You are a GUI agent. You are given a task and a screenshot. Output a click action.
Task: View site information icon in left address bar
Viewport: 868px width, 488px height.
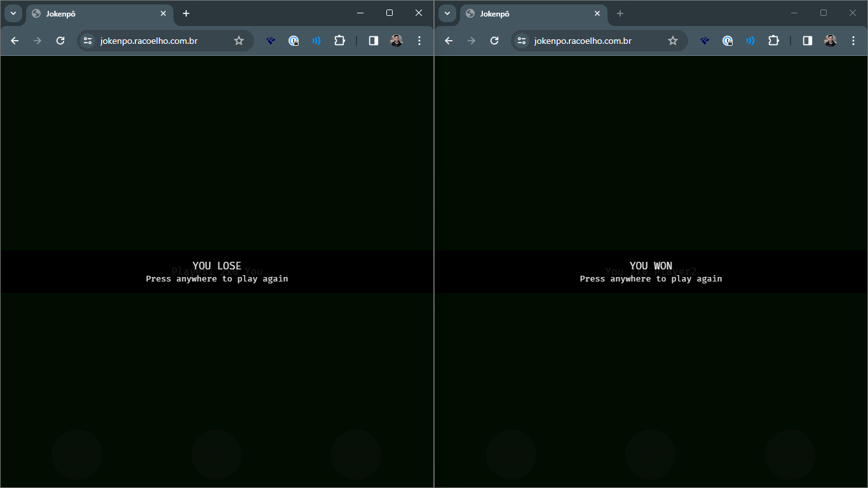point(88,41)
